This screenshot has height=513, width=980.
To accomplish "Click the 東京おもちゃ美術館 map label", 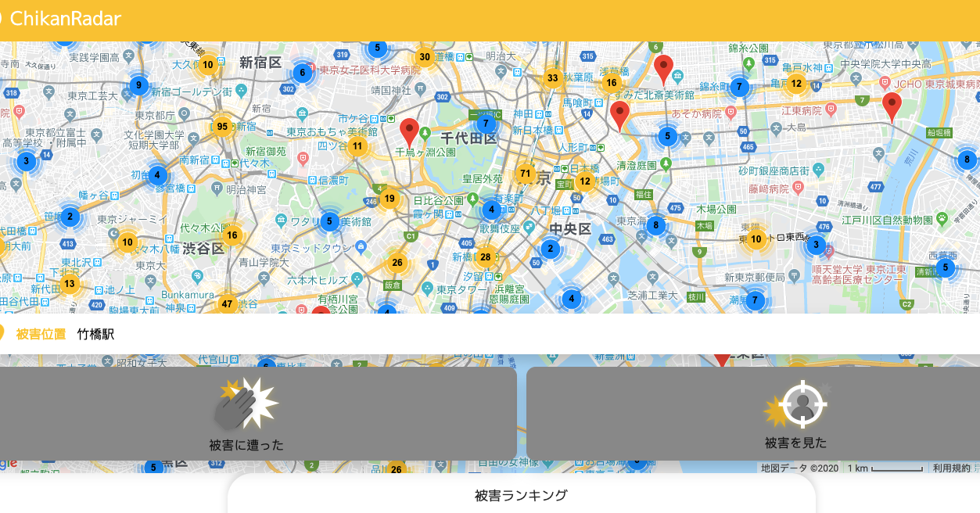I will (332, 131).
